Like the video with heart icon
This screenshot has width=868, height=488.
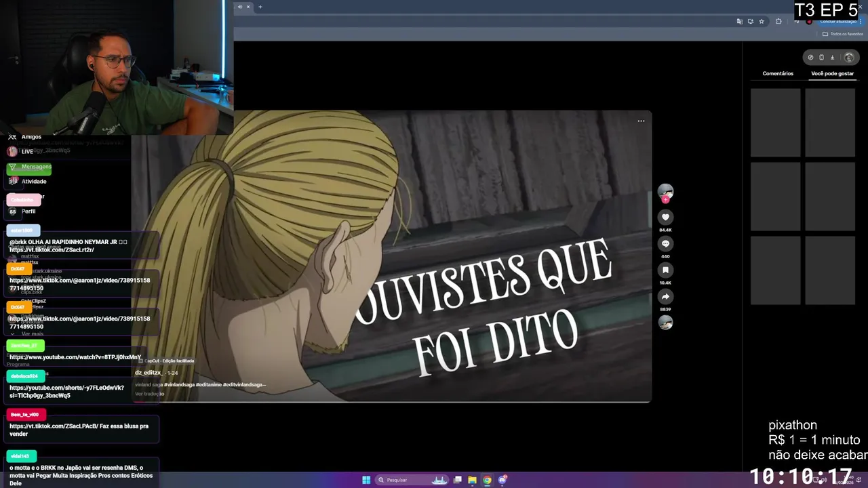[665, 218]
